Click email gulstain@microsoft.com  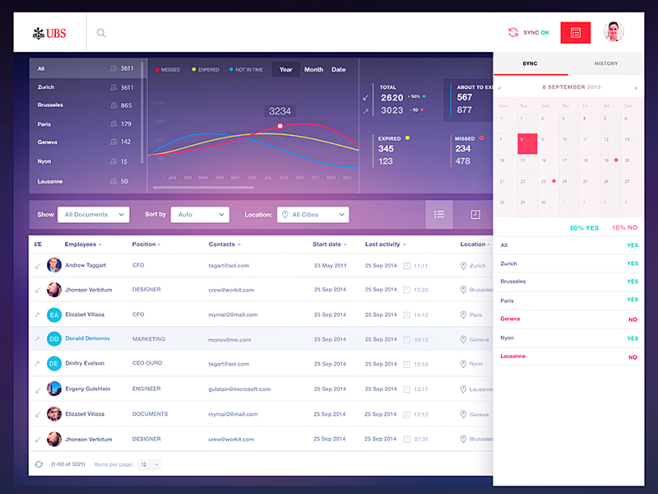(239, 389)
